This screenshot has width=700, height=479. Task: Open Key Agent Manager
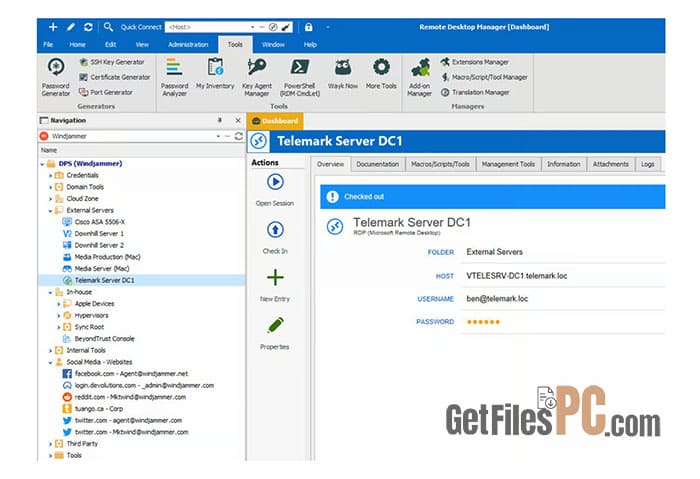[257, 77]
